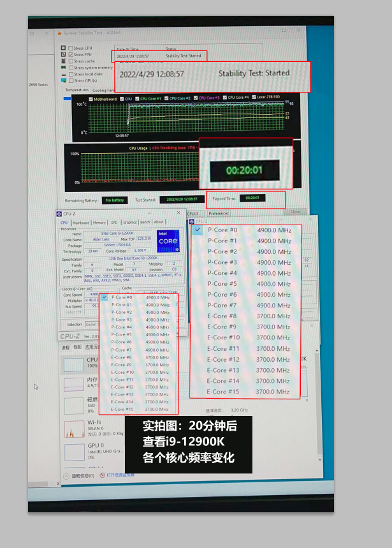Click the FPU icon beside Stress FPU
392x548 pixels.
pyautogui.click(x=63, y=54)
